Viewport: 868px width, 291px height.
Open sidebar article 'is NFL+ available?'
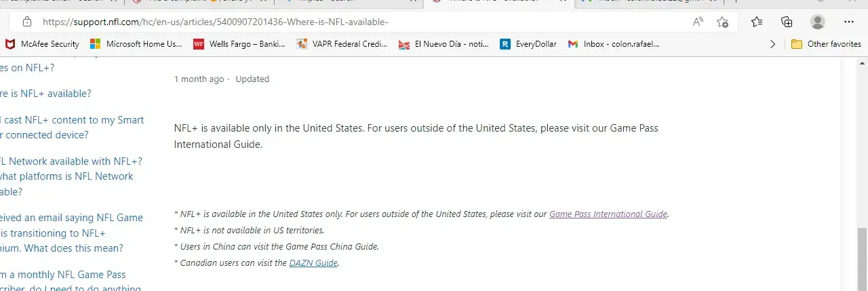(x=45, y=94)
